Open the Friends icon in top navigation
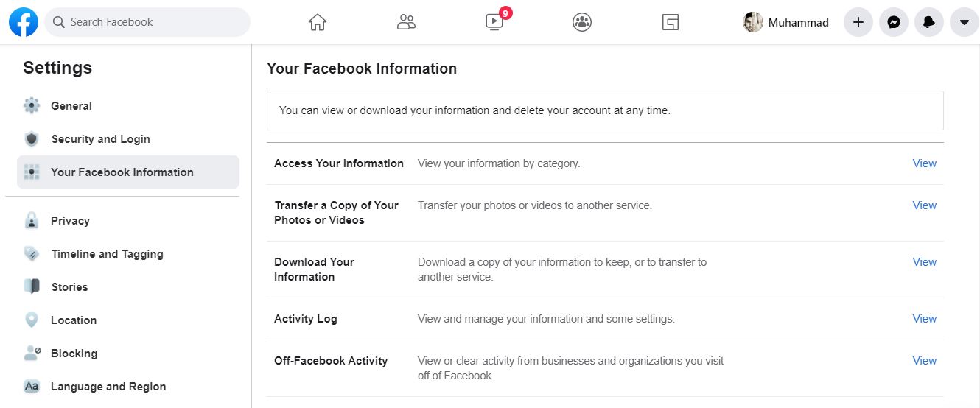This screenshot has height=408, width=980. point(406,22)
